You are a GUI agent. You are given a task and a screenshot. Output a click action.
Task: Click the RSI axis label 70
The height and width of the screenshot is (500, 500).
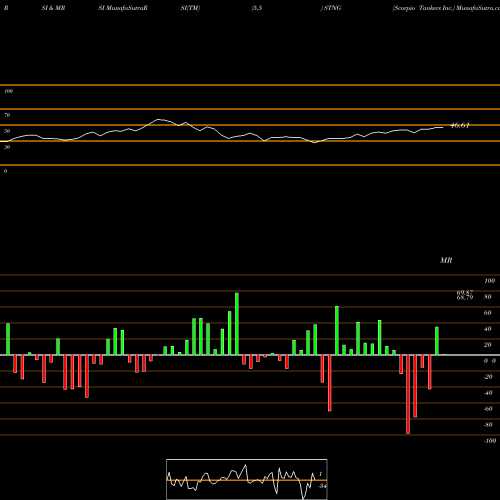point(7,115)
